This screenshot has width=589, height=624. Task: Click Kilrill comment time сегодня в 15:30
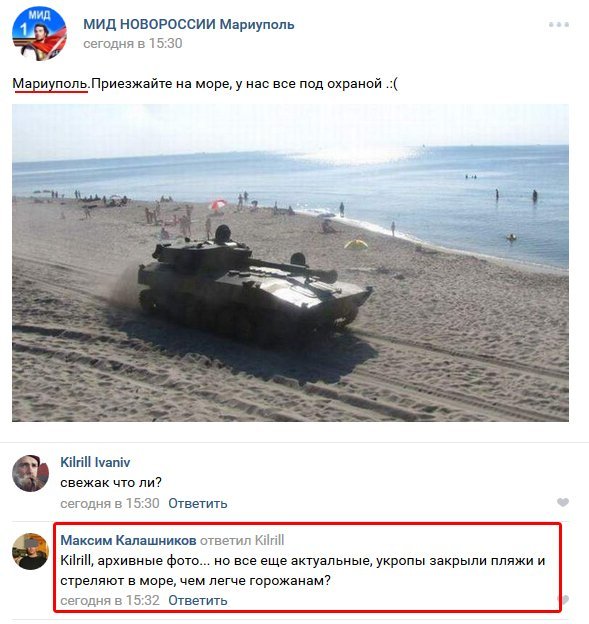tap(110, 503)
